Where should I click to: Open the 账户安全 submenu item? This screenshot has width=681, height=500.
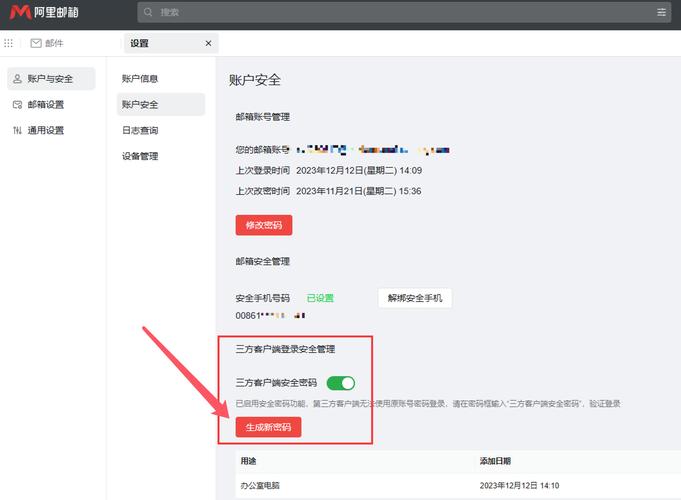(x=161, y=104)
